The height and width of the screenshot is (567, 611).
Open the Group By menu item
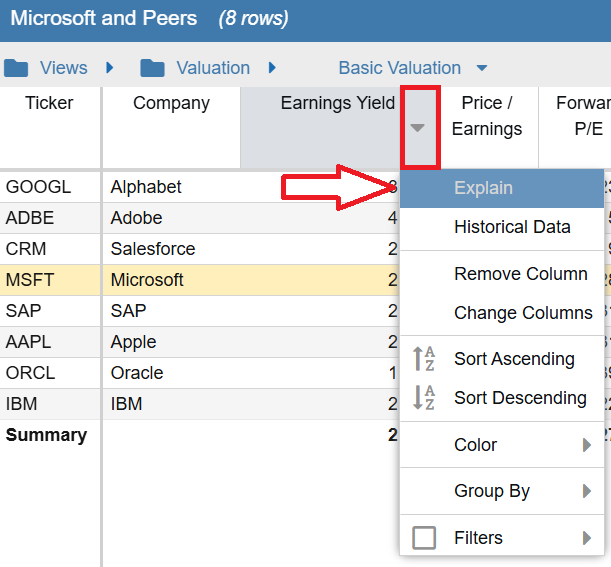click(502, 491)
